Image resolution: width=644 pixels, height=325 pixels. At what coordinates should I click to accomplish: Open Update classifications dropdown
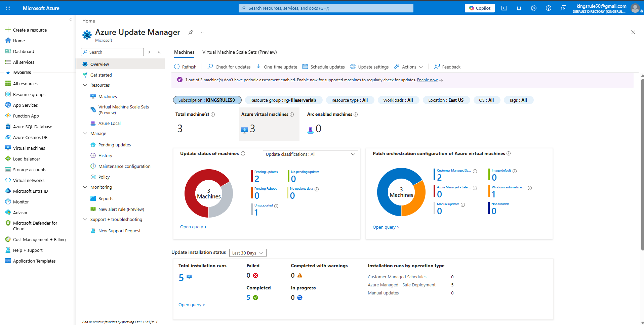(310, 154)
